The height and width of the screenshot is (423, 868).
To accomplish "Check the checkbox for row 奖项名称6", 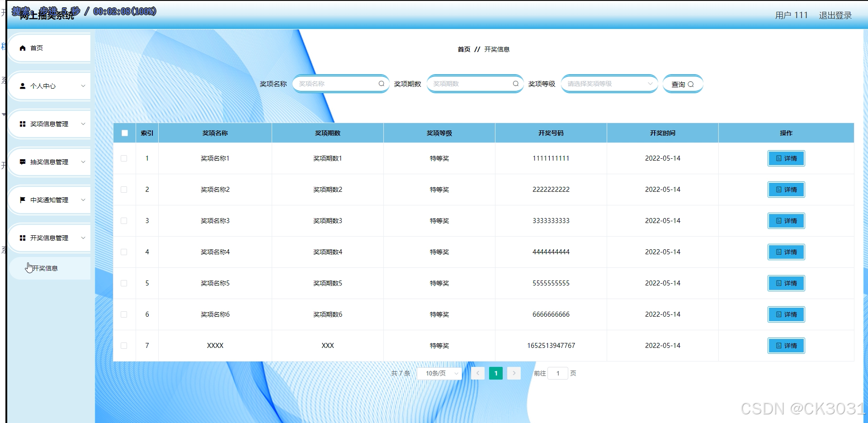I will click(x=124, y=314).
